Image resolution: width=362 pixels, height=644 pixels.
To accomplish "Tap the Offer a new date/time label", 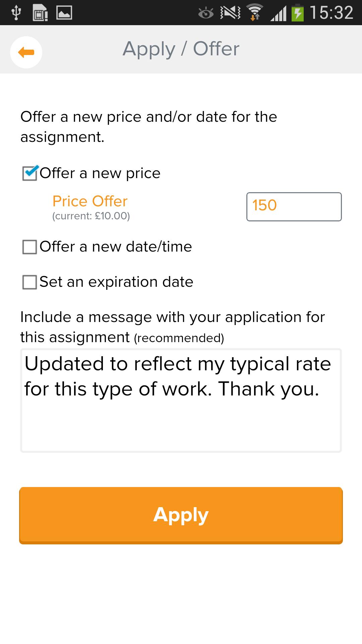I will [116, 247].
